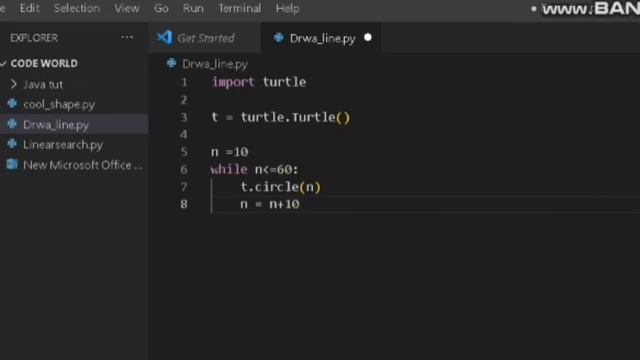The width and height of the screenshot is (640, 360).
Task: Click Python icon beside explorer Drwa_line.py
Action: point(12,124)
